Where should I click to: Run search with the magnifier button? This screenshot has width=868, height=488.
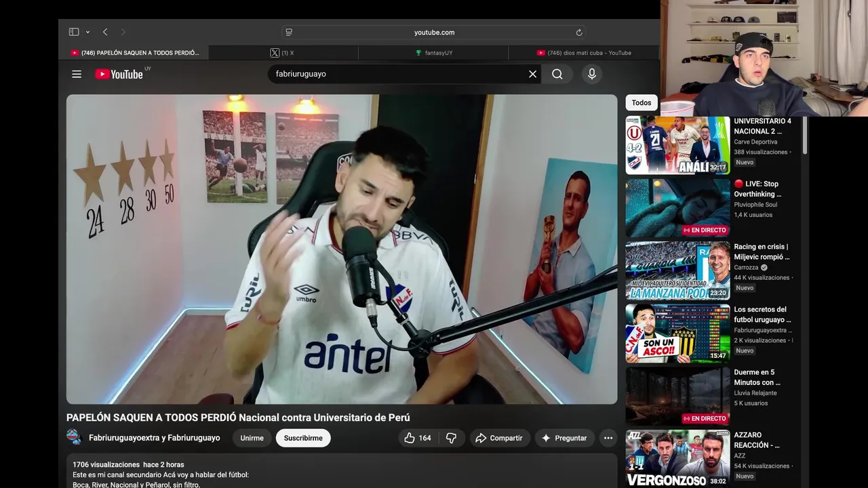click(x=557, y=74)
